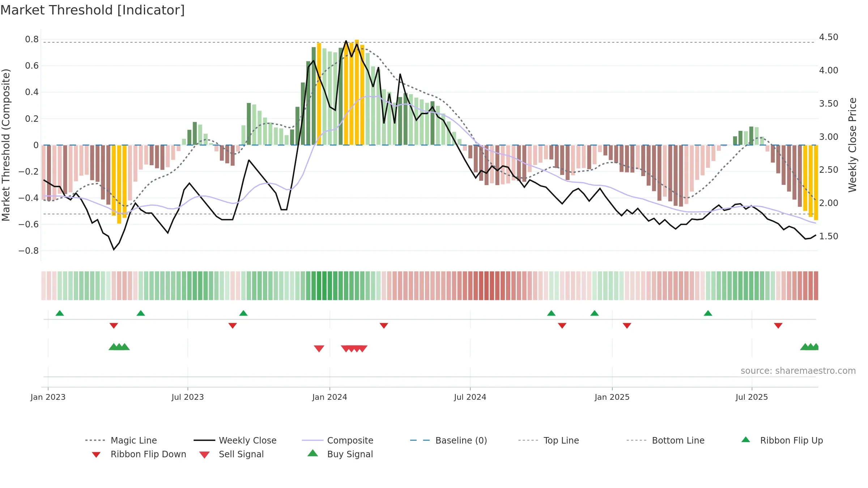Click the 0.4 tick on left axis

click(32, 92)
